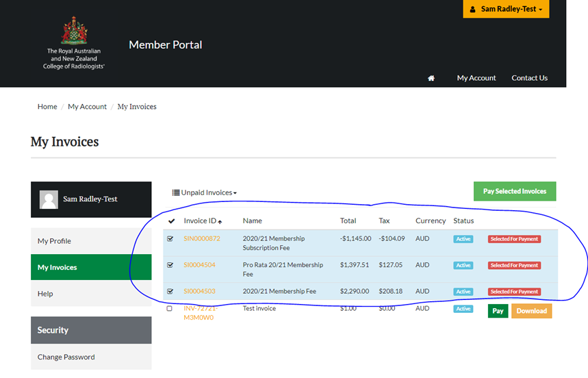Click the Invoice ID sort arrow
The height and width of the screenshot is (378, 588).
coord(220,222)
